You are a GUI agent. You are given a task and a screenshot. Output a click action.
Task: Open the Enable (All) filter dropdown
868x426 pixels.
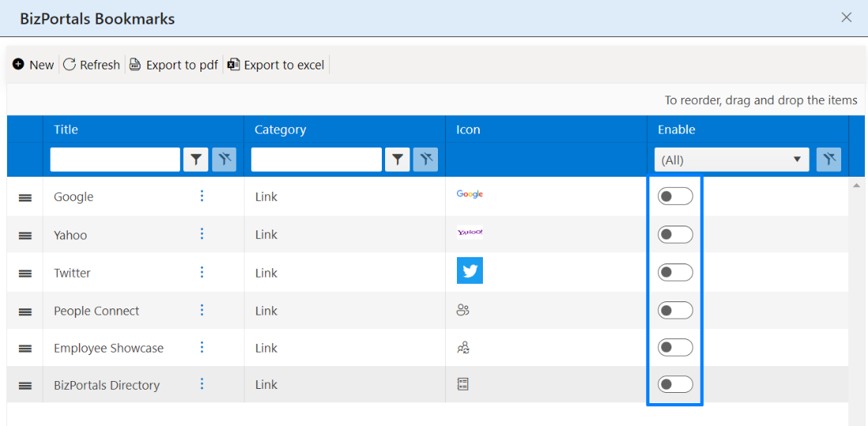tap(731, 160)
